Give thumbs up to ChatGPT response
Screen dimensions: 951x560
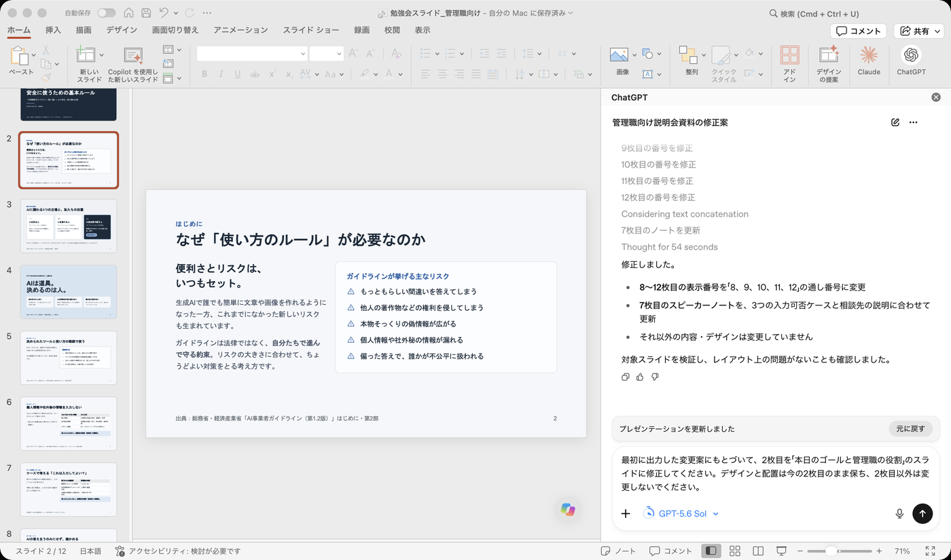(640, 377)
